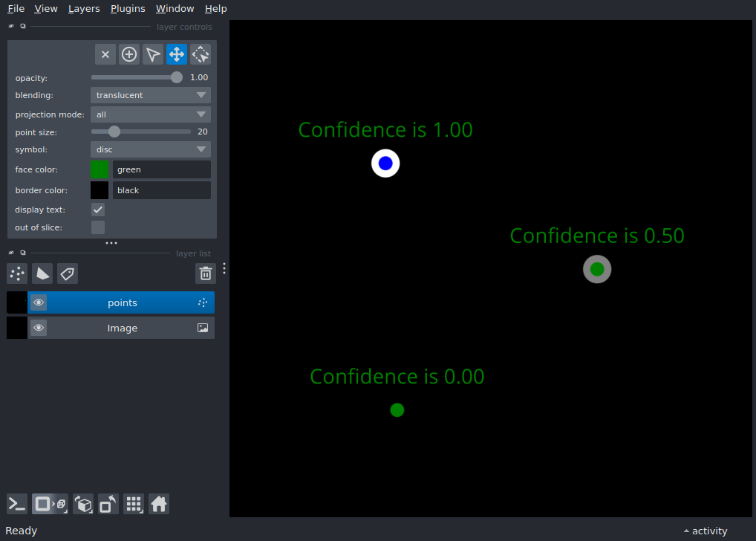This screenshot has height=541, width=756.
Task: Delete the selected layer with trash icon
Action: [x=206, y=273]
